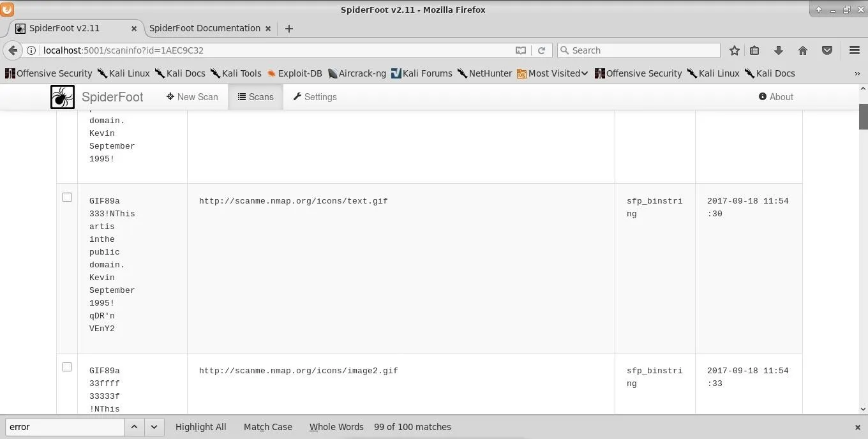Open the Scans page

pyautogui.click(x=255, y=97)
